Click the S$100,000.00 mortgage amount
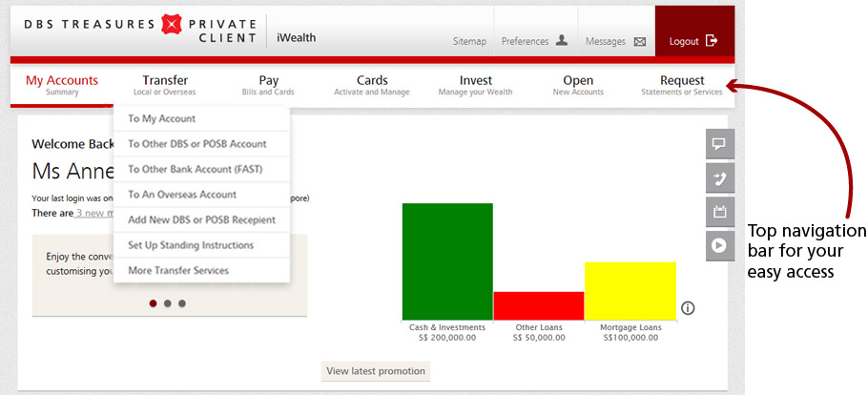Screen dimensions: 868x395 click(x=631, y=338)
